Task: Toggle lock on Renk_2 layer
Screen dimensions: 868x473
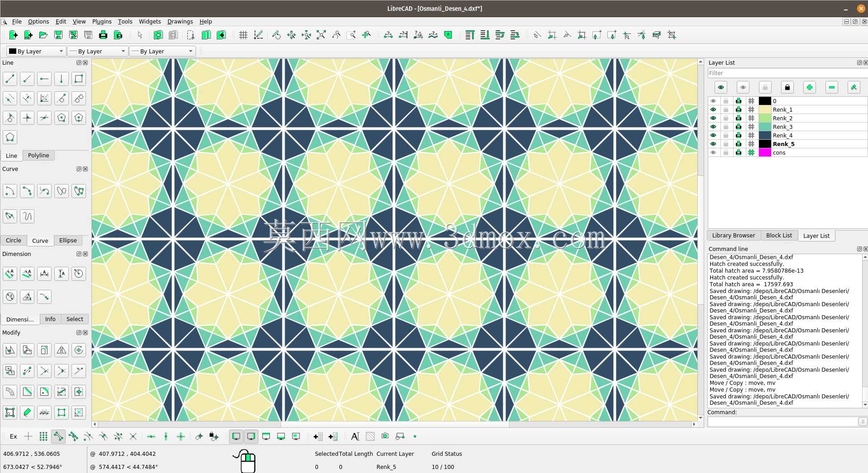Action: click(726, 118)
